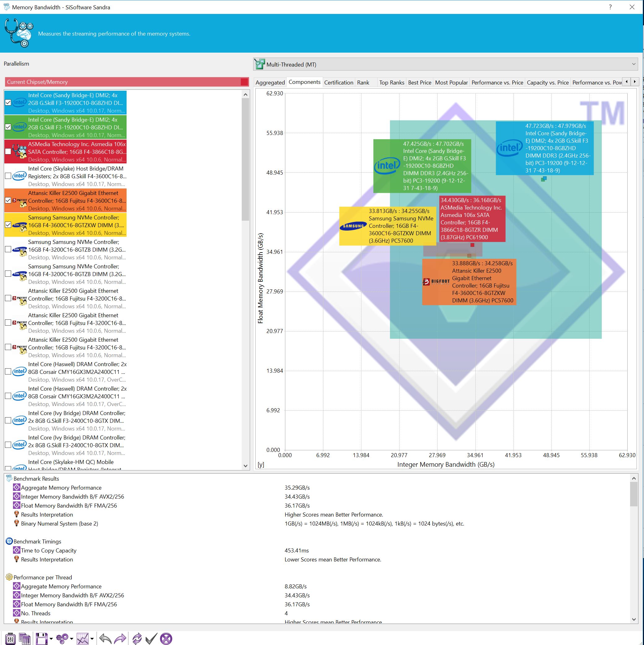Image resolution: width=644 pixels, height=645 pixels.
Task: Click the purple cancel X icon
Action: pyautogui.click(x=166, y=639)
